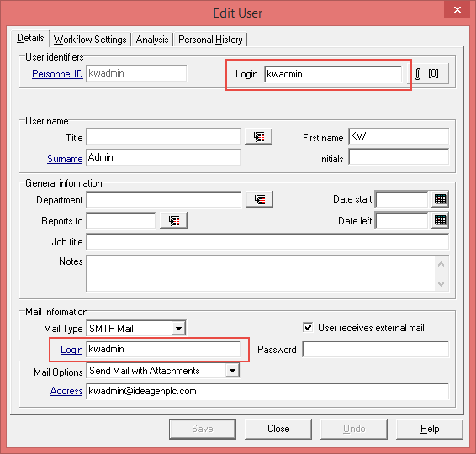Click the Close button
Viewport: 476px width, 454px height.
pos(278,429)
